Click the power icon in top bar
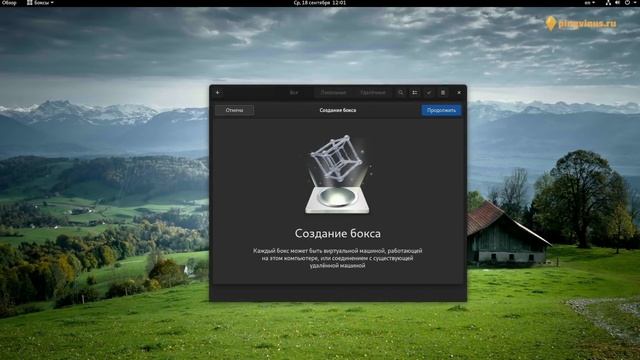The width and height of the screenshot is (640, 360). (627, 3)
